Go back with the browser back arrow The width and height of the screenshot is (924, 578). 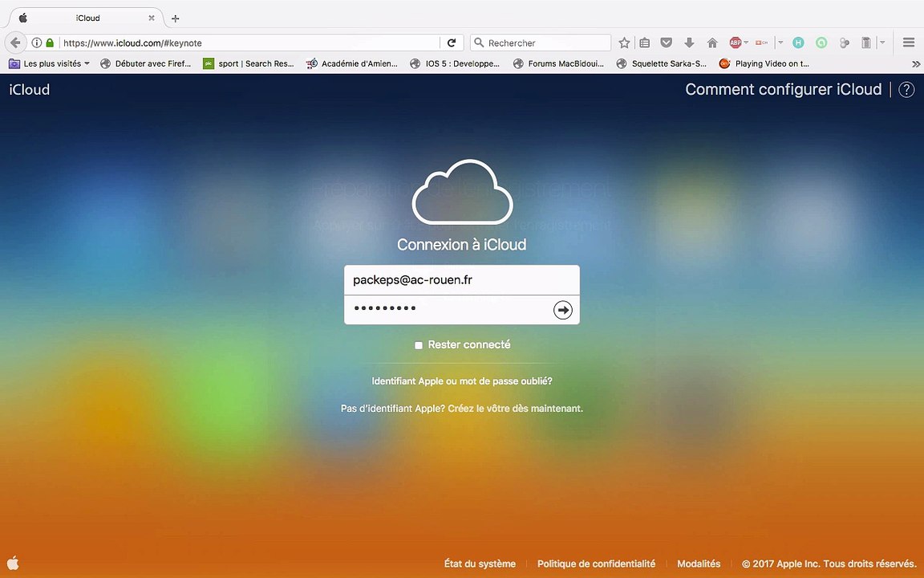[15, 43]
